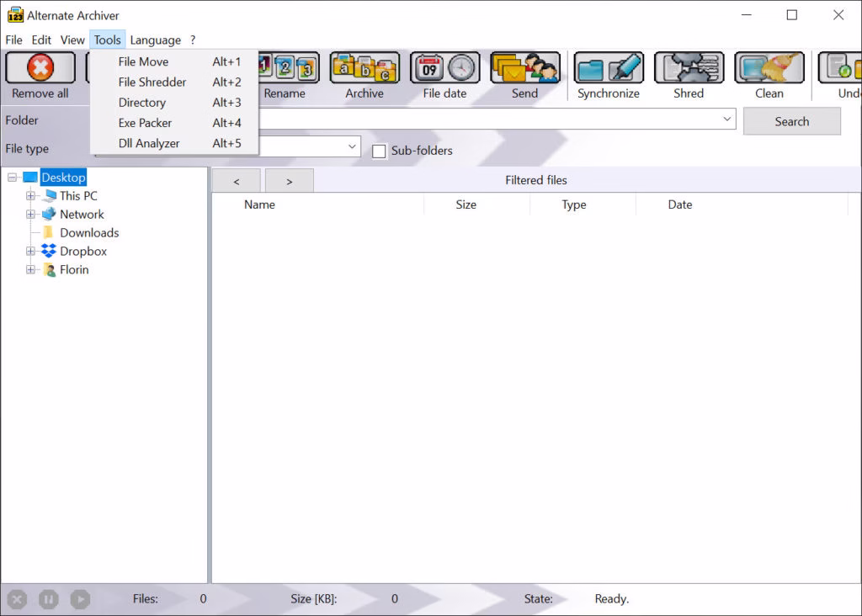
Task: Select Dll Analyzer menu entry
Action: point(149,143)
